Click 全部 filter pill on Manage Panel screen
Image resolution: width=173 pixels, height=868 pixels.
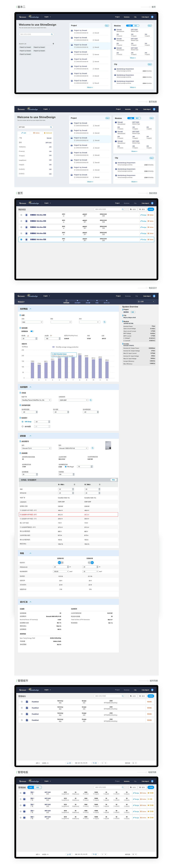tap(31, 787)
